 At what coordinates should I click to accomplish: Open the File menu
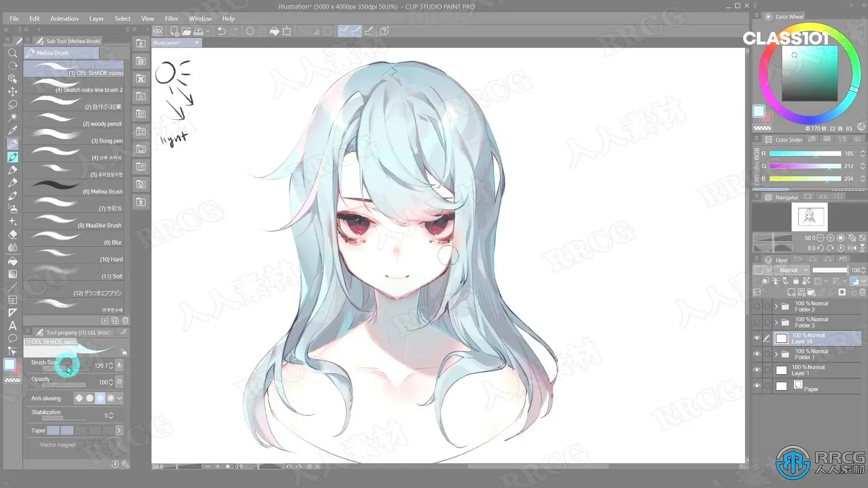[x=14, y=19]
